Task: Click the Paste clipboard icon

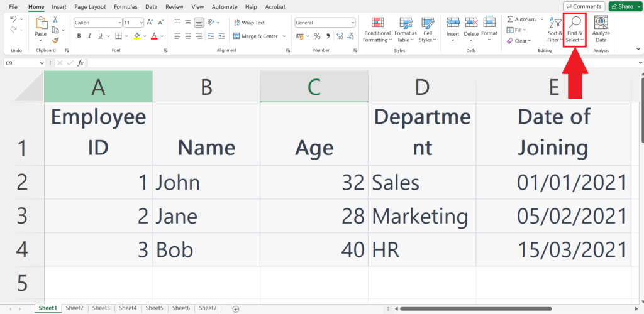Action: [x=40, y=24]
